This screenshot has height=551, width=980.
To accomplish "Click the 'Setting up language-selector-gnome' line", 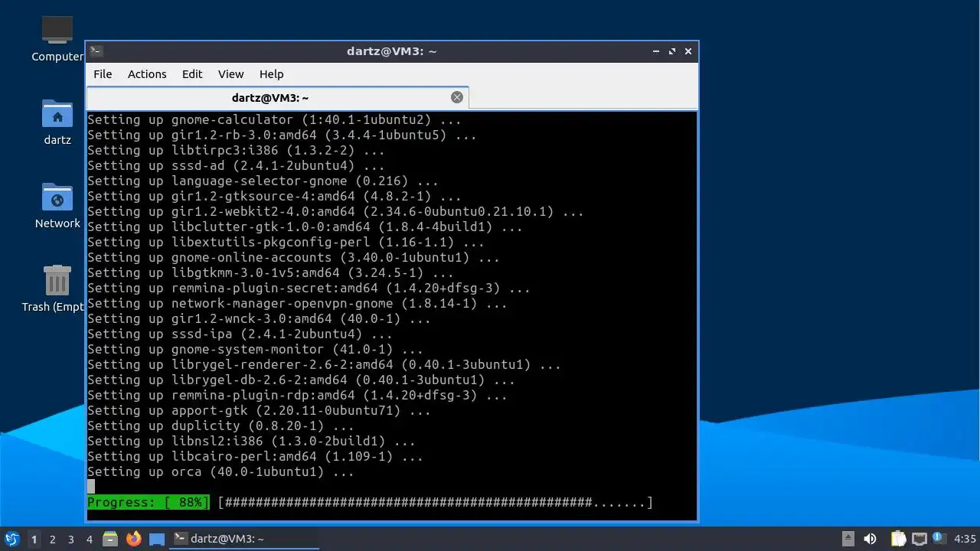I will click(263, 181).
